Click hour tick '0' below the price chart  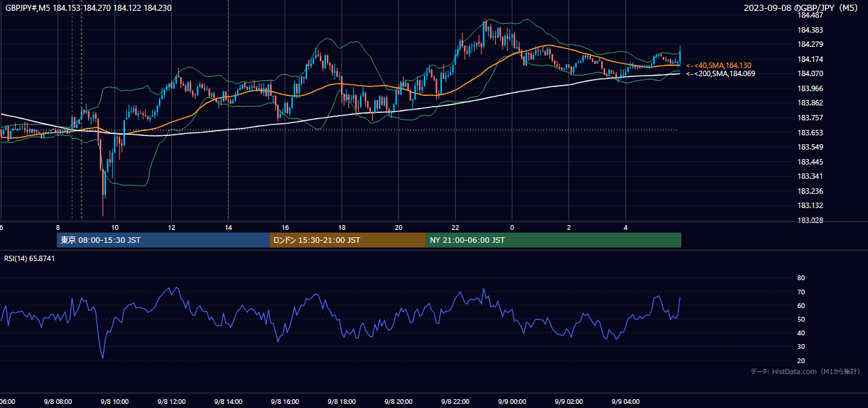point(512,227)
